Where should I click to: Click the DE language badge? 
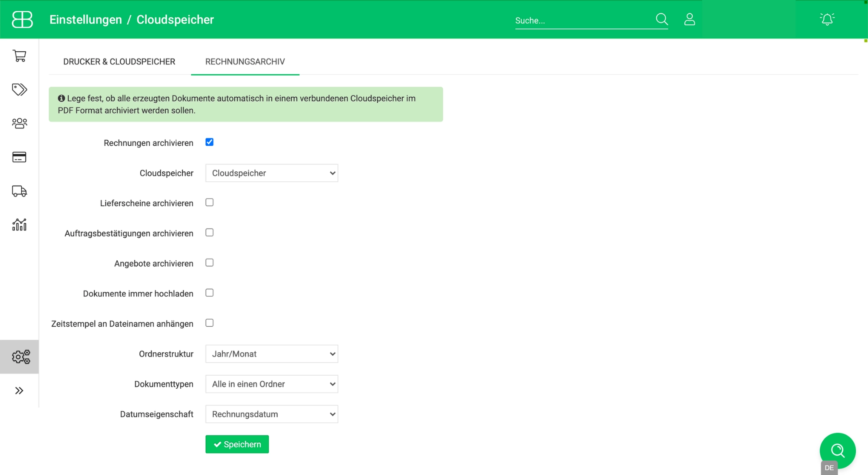coord(829,468)
